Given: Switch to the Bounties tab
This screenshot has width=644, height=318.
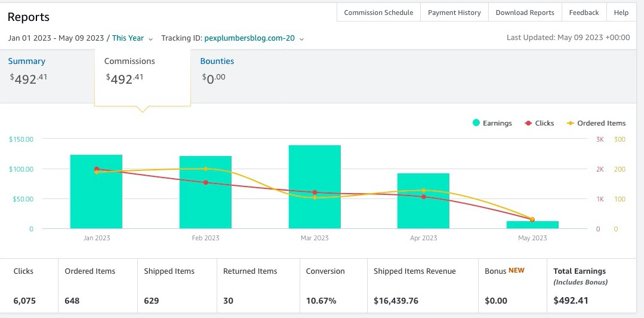Looking at the screenshot, I should (217, 62).
